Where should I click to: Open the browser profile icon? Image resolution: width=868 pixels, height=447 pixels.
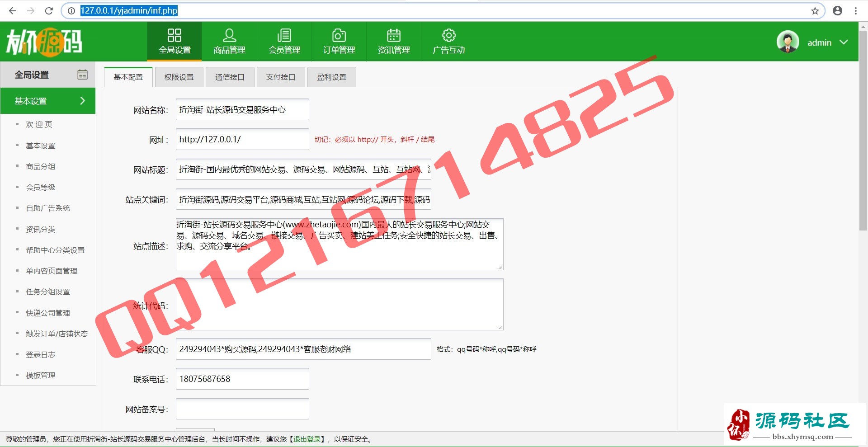pos(837,11)
